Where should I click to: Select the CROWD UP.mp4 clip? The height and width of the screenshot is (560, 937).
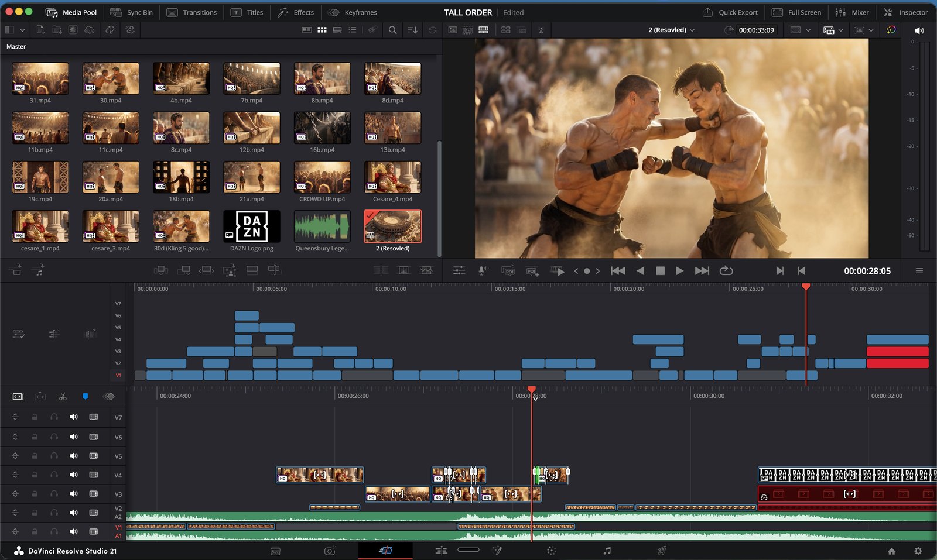[x=322, y=177]
